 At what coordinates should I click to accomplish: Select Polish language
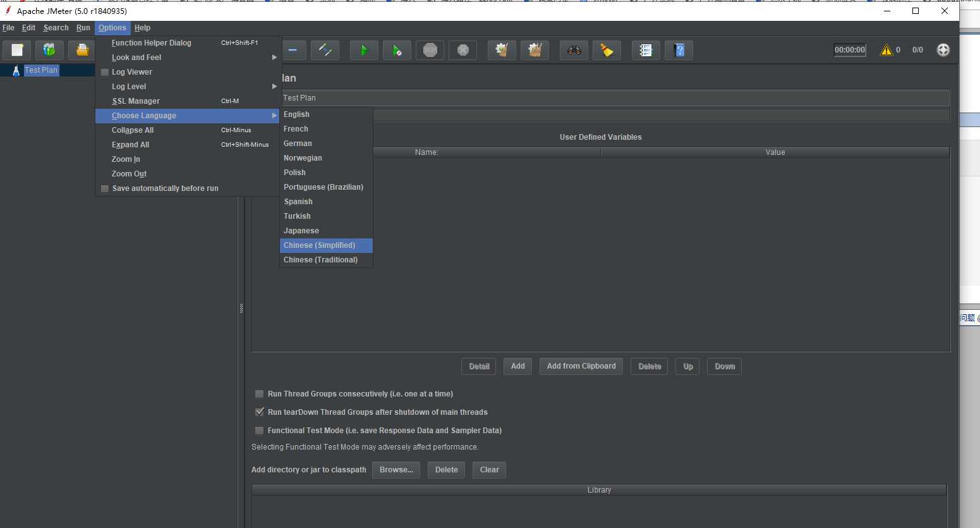tap(326, 173)
